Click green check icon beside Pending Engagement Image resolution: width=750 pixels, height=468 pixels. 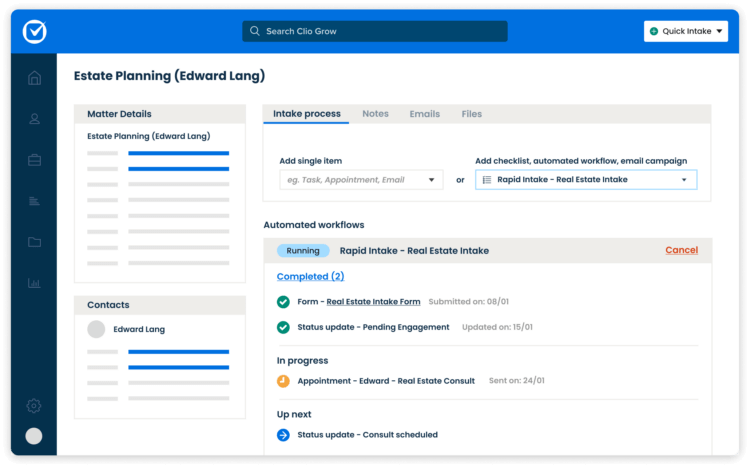[283, 327]
